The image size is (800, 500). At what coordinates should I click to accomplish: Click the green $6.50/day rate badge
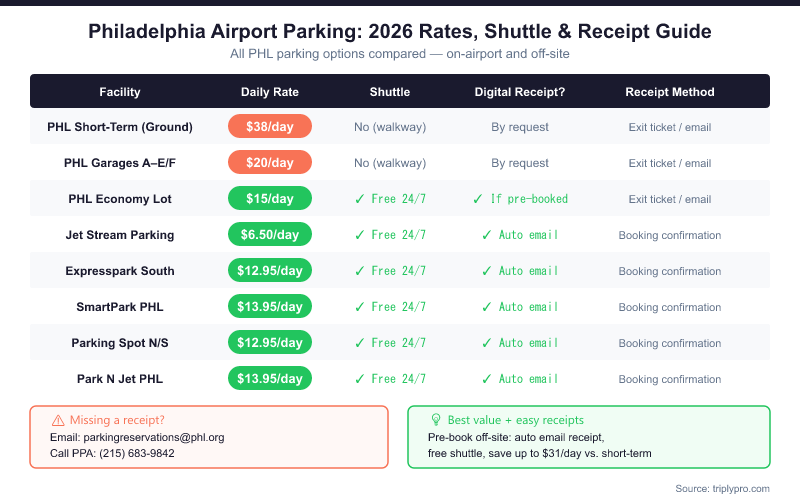(270, 235)
